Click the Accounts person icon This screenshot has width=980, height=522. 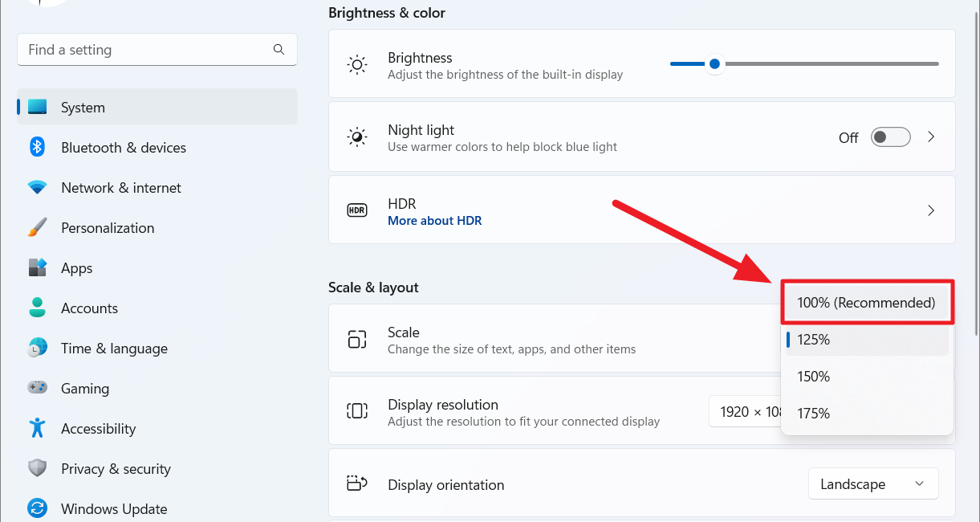pos(38,308)
